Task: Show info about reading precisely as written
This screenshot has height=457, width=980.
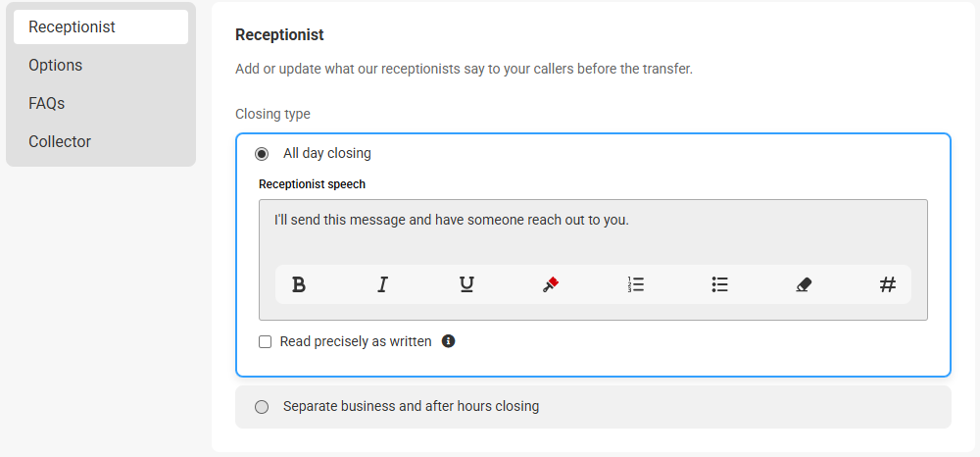Action: (448, 341)
